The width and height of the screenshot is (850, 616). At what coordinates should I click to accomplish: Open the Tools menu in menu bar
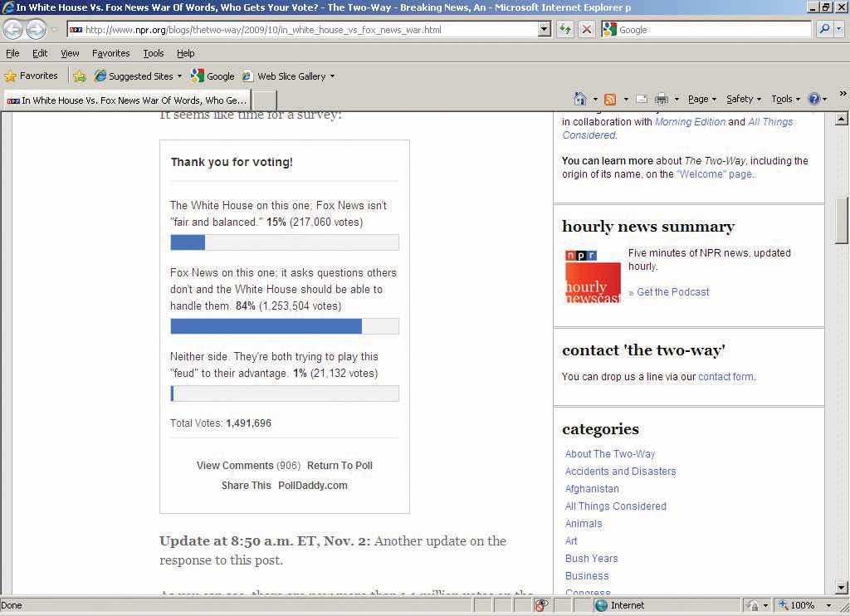pyautogui.click(x=154, y=53)
